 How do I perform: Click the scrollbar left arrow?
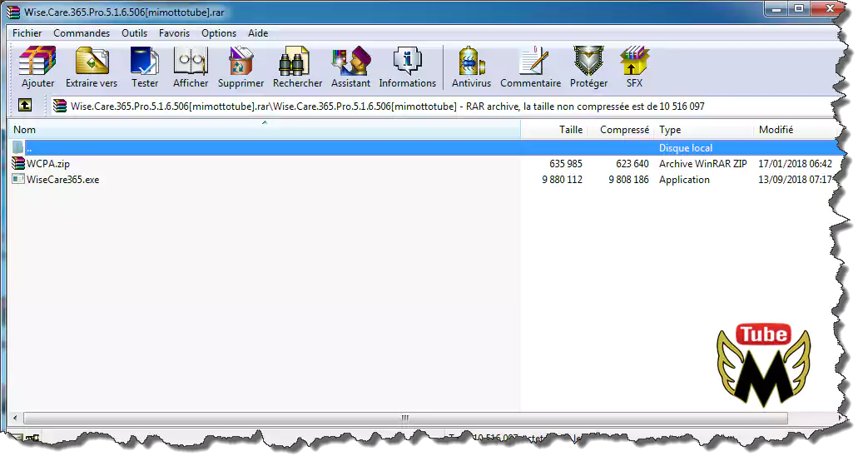[x=15, y=418]
